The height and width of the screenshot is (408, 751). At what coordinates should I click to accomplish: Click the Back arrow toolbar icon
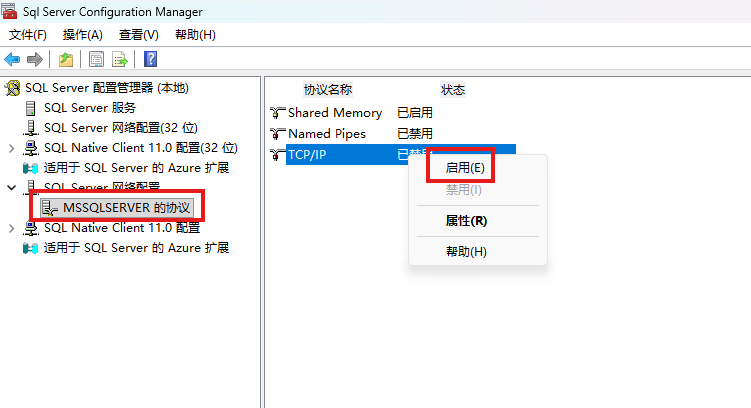[13, 59]
